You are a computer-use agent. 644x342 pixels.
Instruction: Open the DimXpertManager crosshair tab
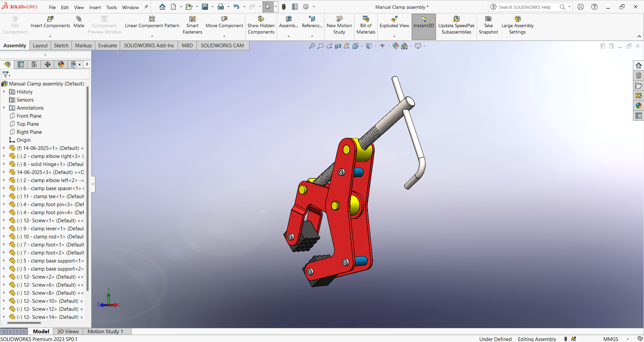point(48,64)
